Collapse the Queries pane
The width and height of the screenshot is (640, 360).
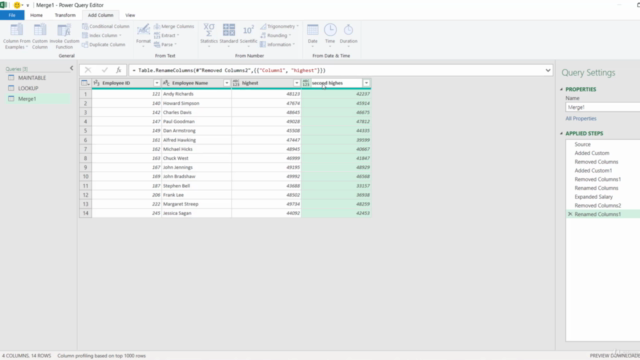pos(72,69)
